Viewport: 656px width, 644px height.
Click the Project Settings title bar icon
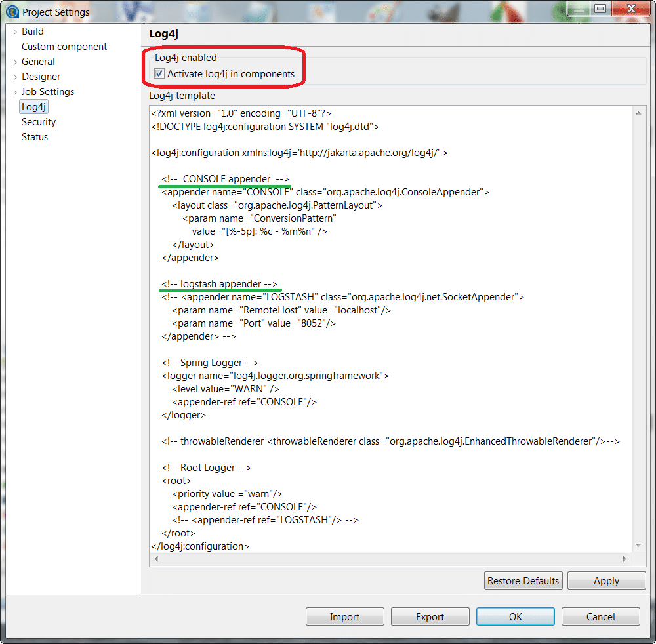(12, 11)
